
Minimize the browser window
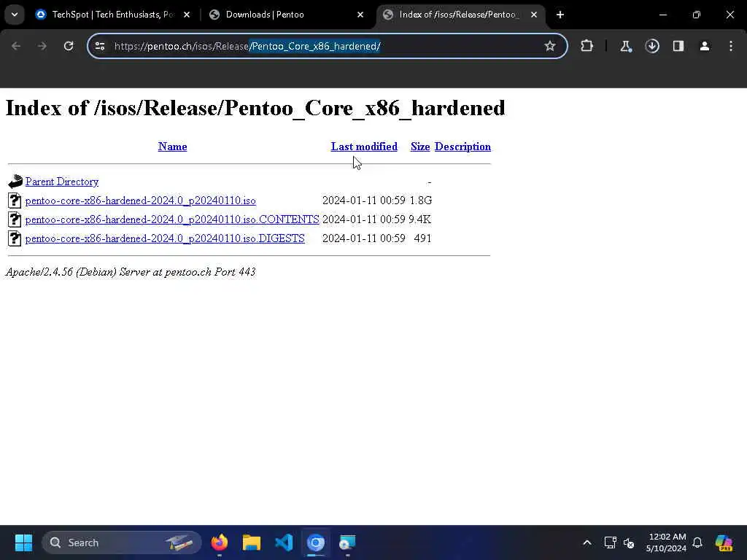(662, 15)
